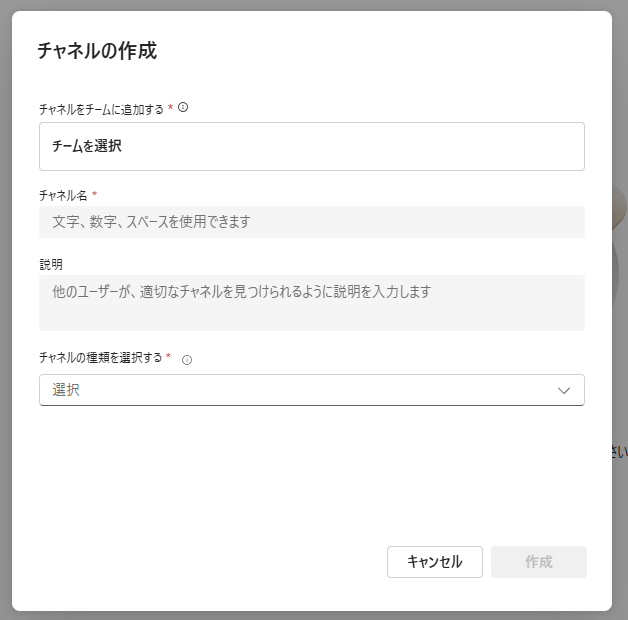This screenshot has width=628, height=620.
Task: Click the チャネルの種類を選択する field label
Action: [x=100, y=357]
